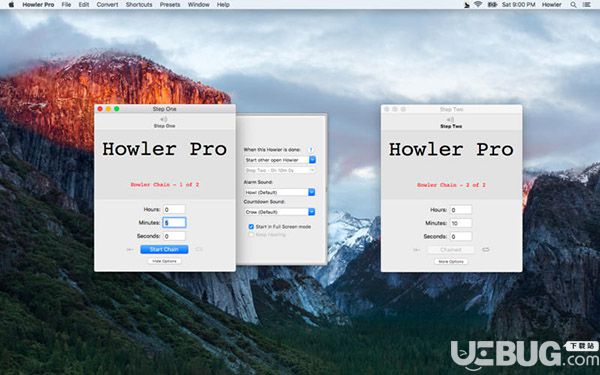Viewport: 600px width, 375px height.
Task: Open the Help menu
Action: tap(223, 5)
